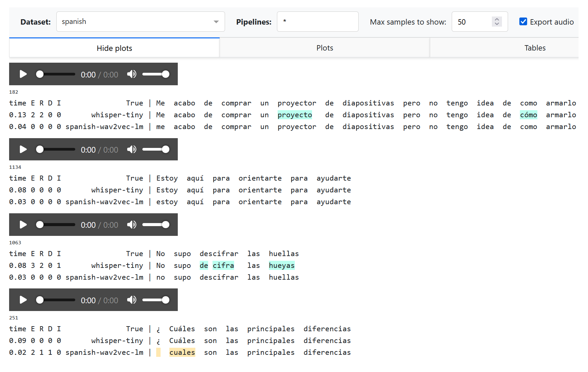Play the audio for sample 1063
The image size is (588, 372).
coord(23,224)
